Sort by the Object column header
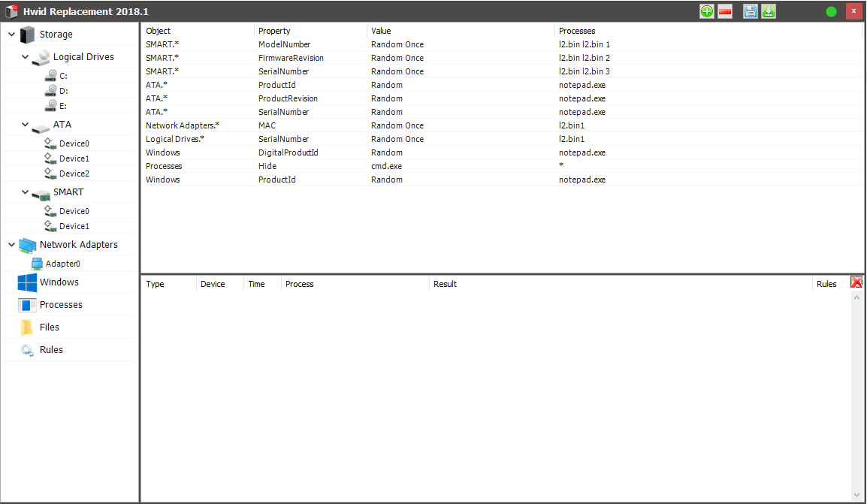The height and width of the screenshot is (504, 867). pyautogui.click(x=158, y=31)
